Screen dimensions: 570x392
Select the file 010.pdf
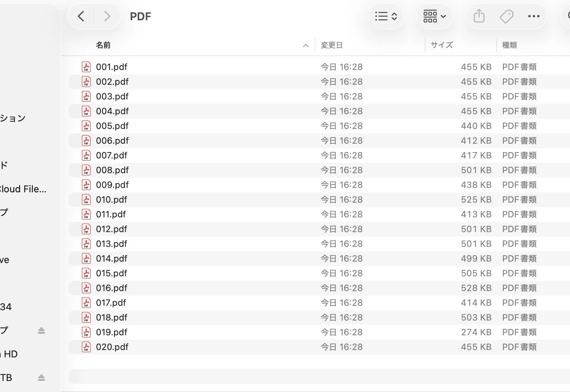pyautogui.click(x=111, y=199)
